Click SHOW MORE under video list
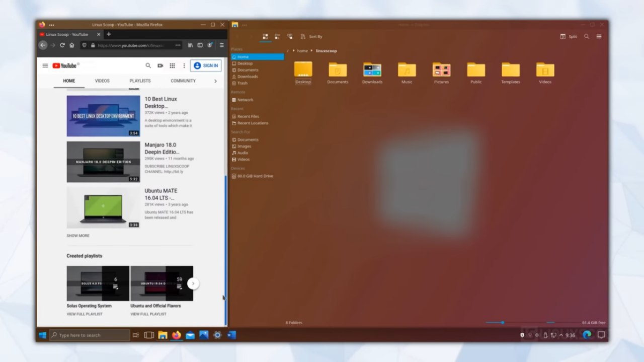Screen dimensions: 644x362 tap(78, 236)
